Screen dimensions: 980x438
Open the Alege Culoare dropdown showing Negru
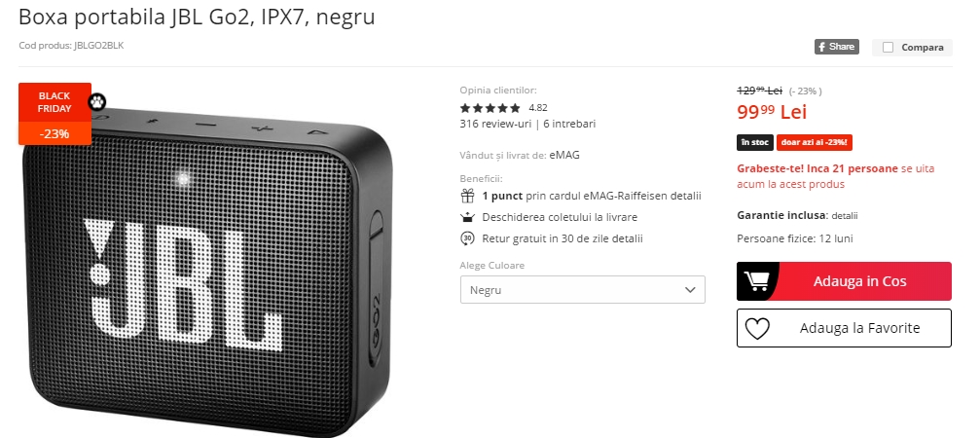583,290
